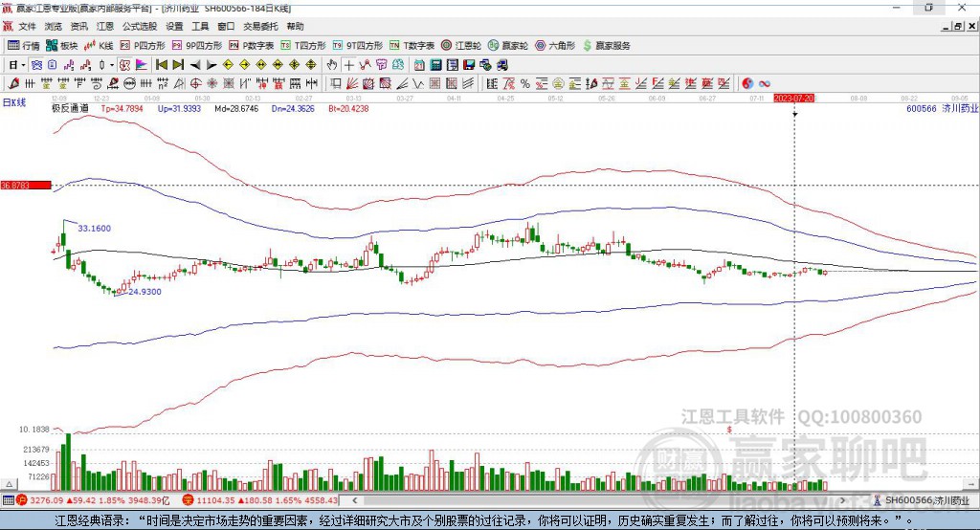This screenshot has height=530, width=980.
Task: Click the Shanghai index 3276.09 status entry
Action: pyautogui.click(x=93, y=500)
